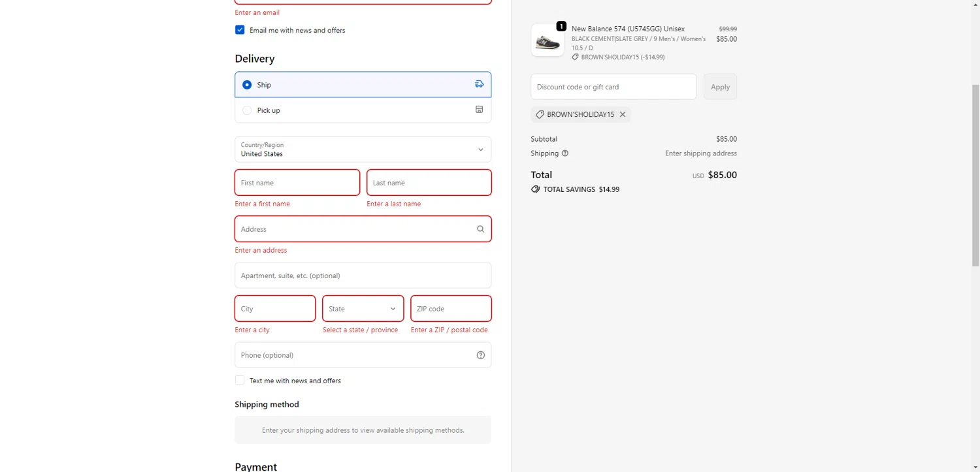Image resolution: width=980 pixels, height=472 pixels.
Task: Uncheck Email me with news and offers
Action: [x=240, y=30]
